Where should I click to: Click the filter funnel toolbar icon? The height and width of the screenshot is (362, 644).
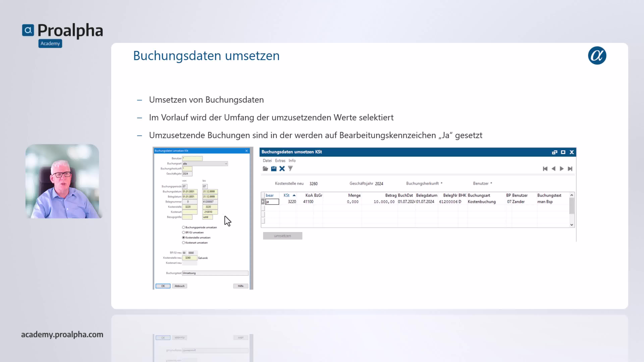pos(290,169)
